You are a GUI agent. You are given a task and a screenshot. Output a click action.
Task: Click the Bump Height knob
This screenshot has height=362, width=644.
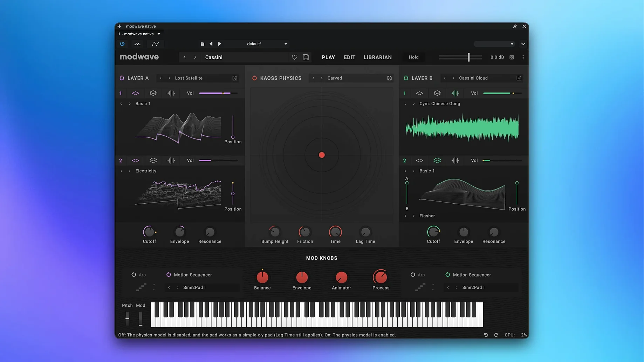click(x=275, y=232)
